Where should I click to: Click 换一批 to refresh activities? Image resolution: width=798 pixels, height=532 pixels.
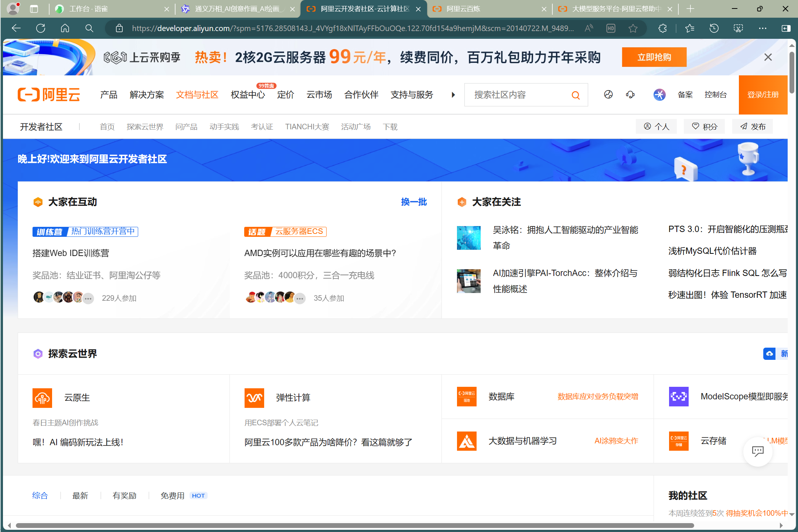click(414, 202)
